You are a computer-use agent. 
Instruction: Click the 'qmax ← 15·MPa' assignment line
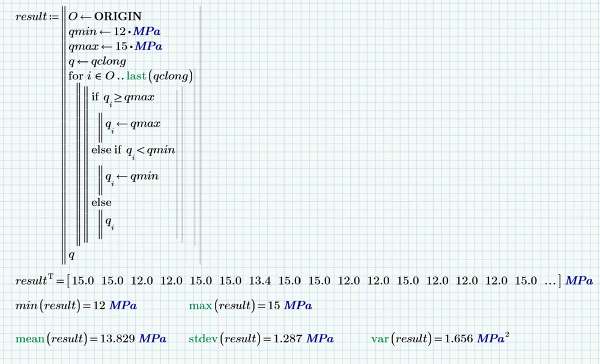[115, 46]
